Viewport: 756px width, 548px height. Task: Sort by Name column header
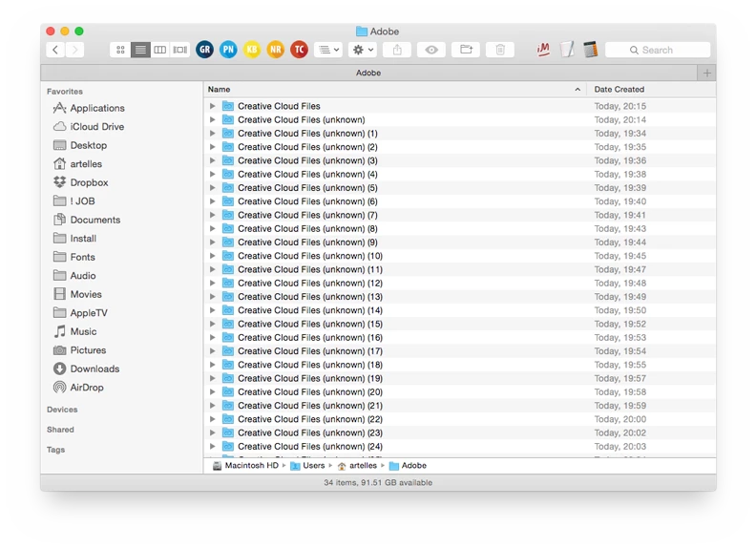(394, 89)
